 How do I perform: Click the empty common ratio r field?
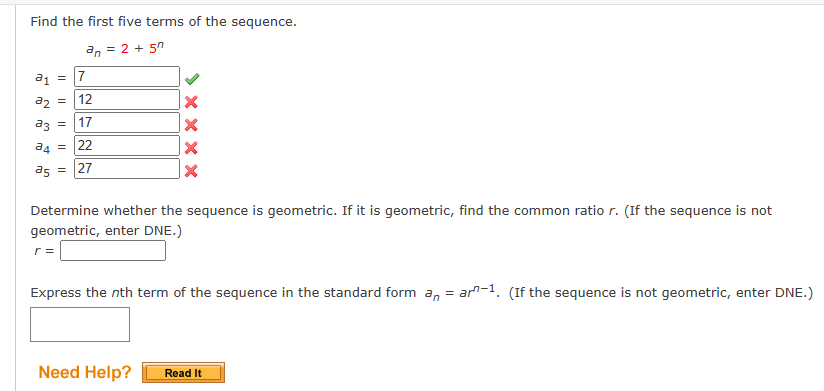[x=113, y=251]
